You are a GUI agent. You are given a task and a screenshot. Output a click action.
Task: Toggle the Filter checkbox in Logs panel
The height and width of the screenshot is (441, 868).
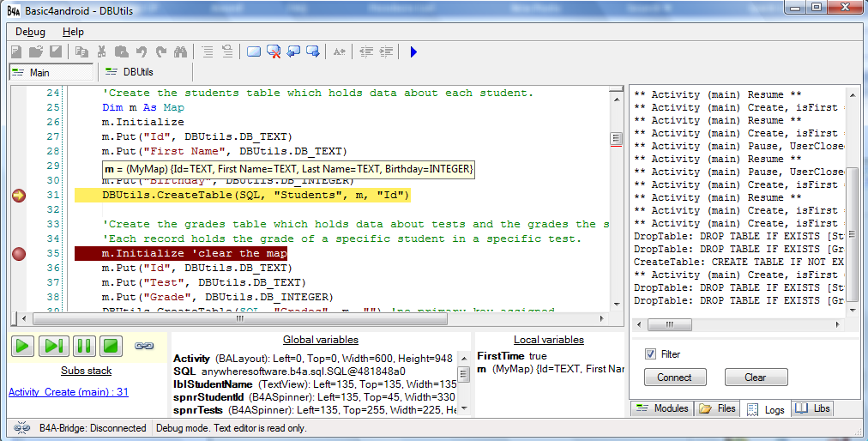coord(650,354)
